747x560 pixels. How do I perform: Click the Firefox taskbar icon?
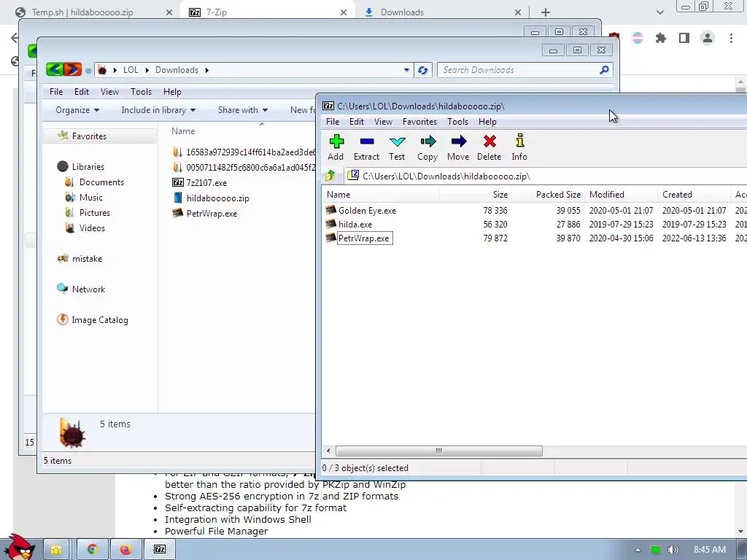tap(125, 550)
